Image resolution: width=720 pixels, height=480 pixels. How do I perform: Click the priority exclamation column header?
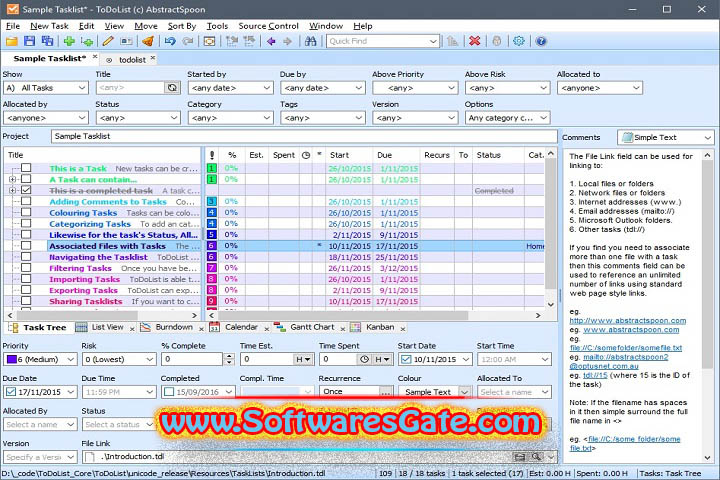tap(212, 155)
